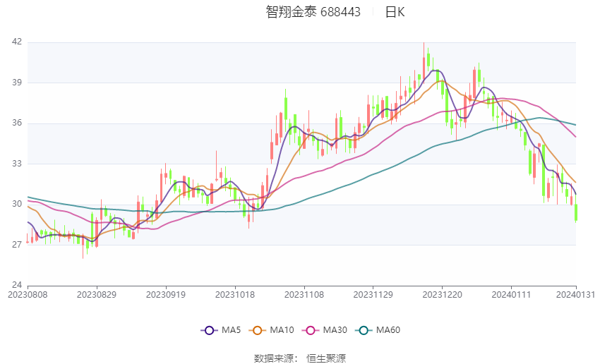Click the 20230808 date axis label
Screen dimensions: 600x364
coord(28,295)
